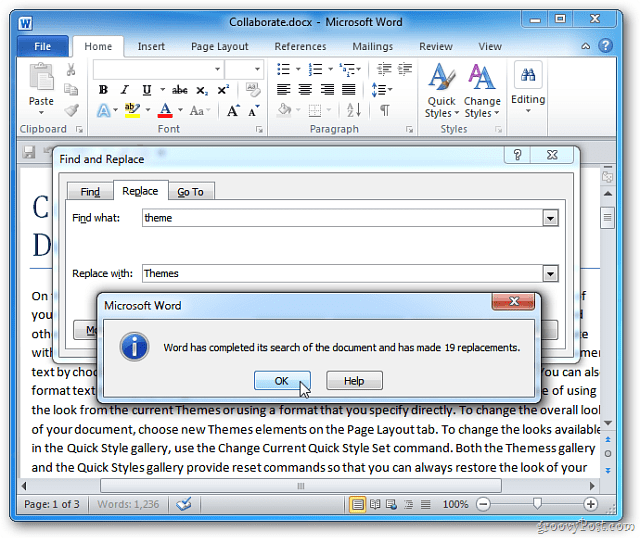
Task: Click the Shrink Font icon
Action: pyautogui.click(x=253, y=111)
